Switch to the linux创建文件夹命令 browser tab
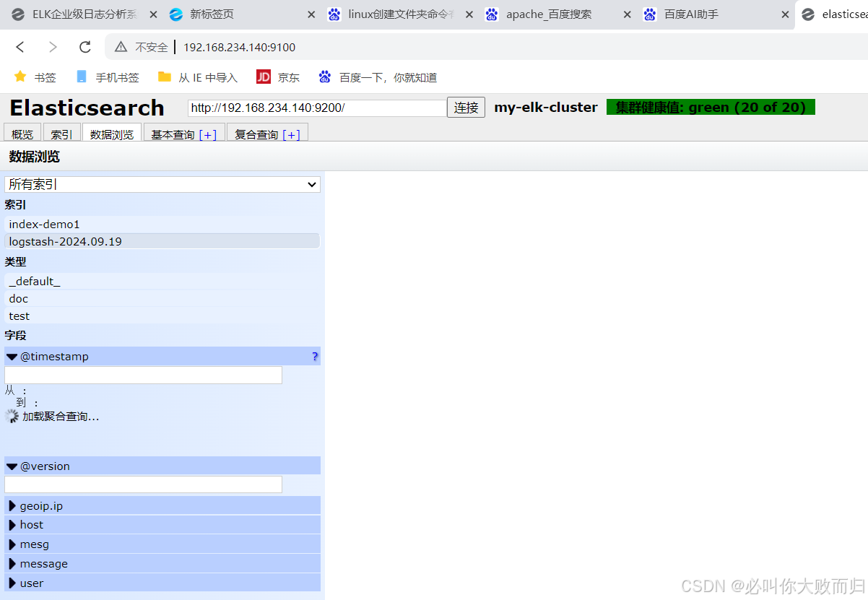Viewport: 868px width, 600px height. tap(399, 14)
